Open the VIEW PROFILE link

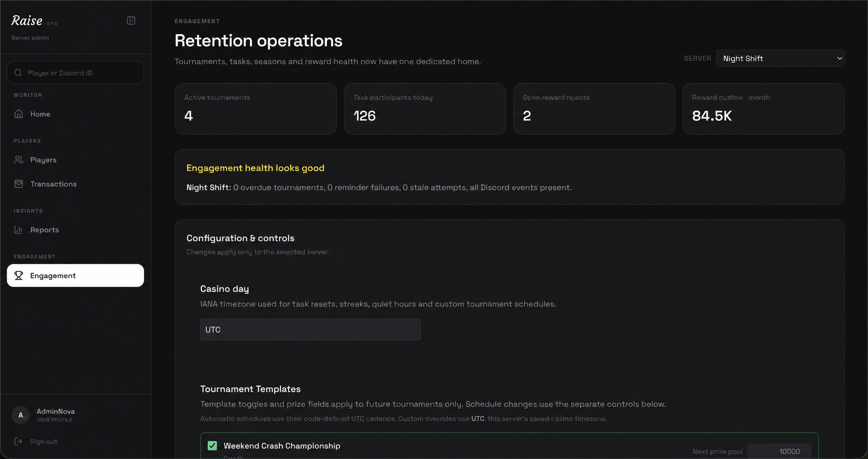coord(54,420)
